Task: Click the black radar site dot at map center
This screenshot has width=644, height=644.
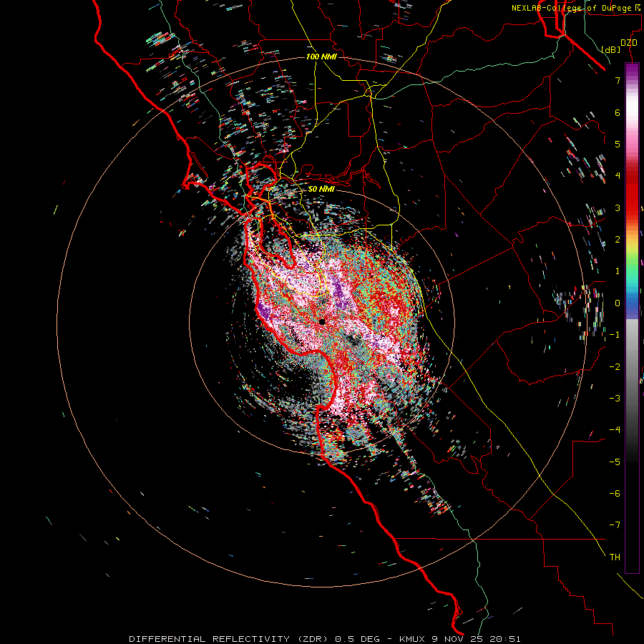Action: pos(322,321)
